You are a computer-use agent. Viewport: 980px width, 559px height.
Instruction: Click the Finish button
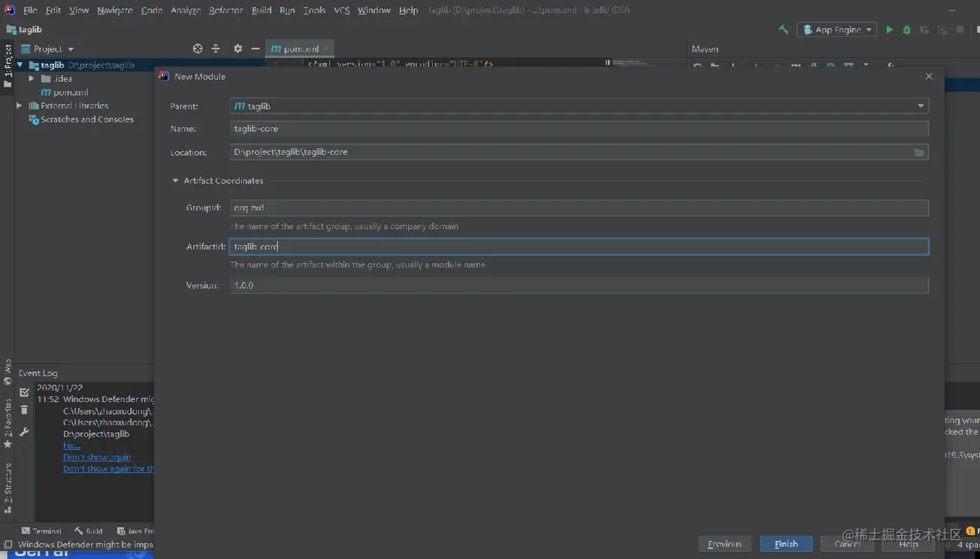(786, 544)
